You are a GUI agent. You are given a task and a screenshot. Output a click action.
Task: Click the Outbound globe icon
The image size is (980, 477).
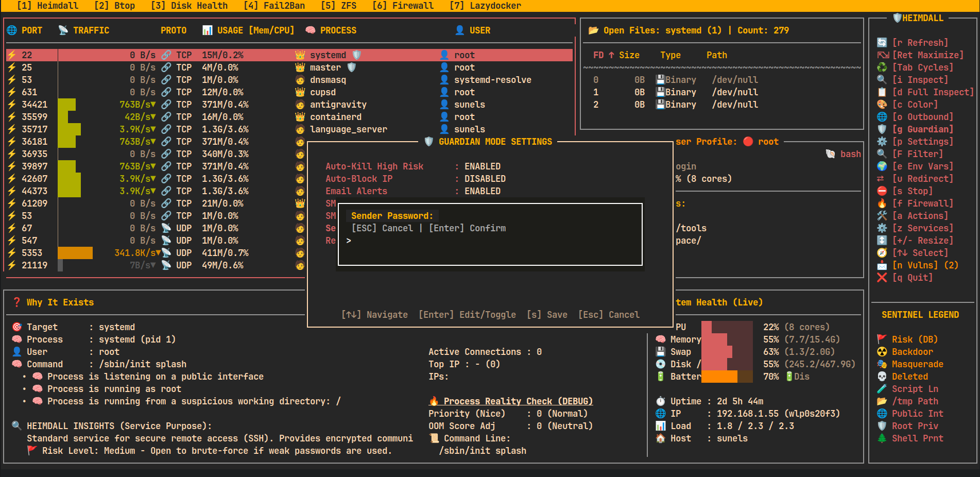(x=882, y=117)
